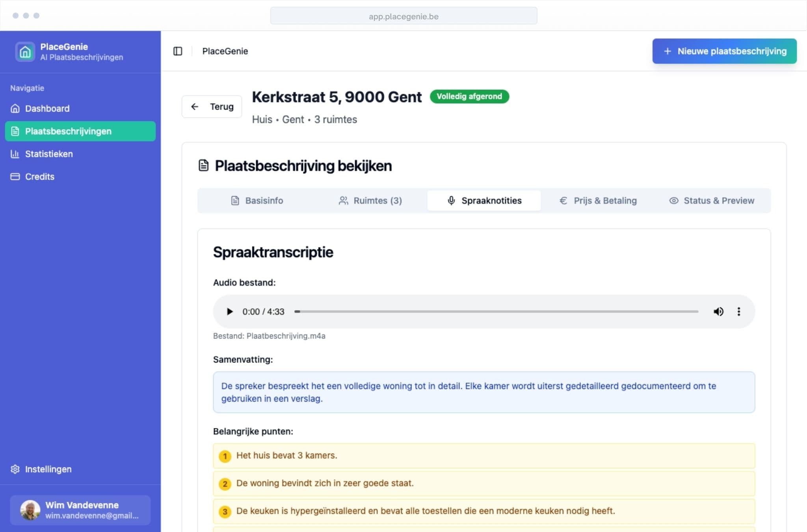Switch to the Basisinfo tab
The height and width of the screenshot is (532, 807).
pos(257,201)
